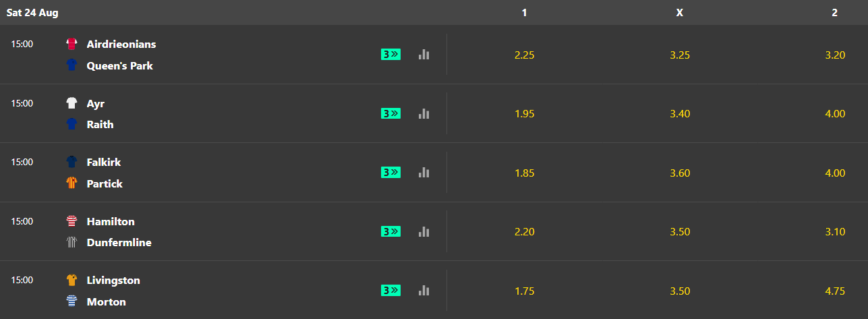Open stats chart for Livingston vs Morton
This screenshot has height=319, width=868.
coord(424,291)
